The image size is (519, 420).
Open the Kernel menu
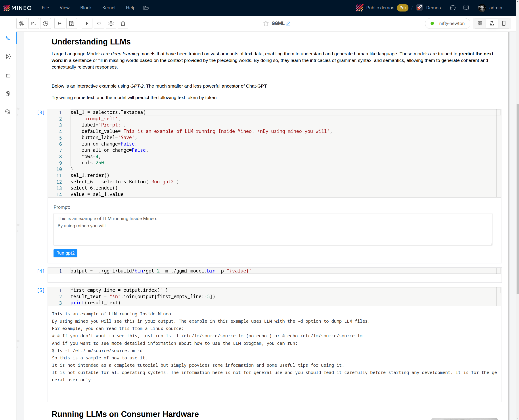point(109,8)
